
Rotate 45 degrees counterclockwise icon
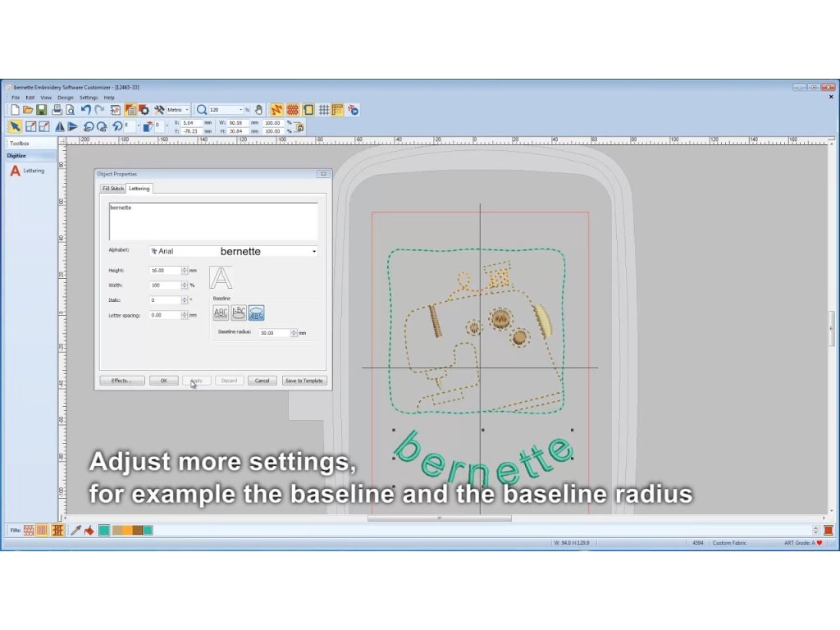89,126
